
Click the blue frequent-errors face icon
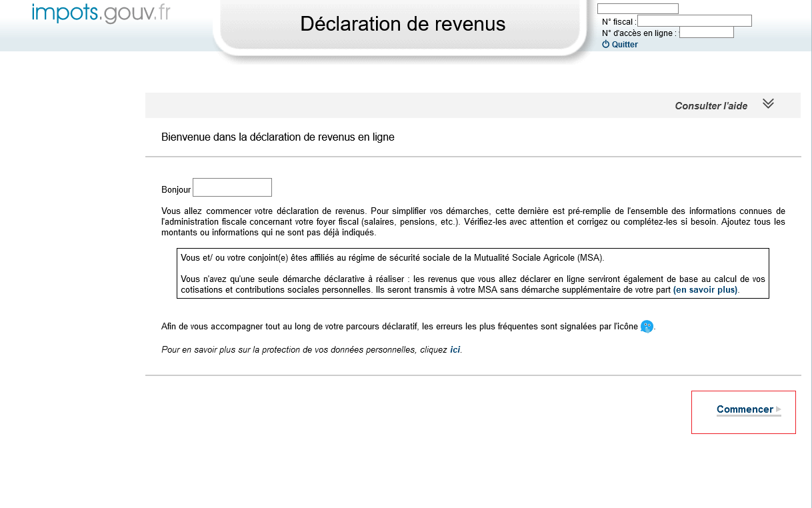point(647,327)
